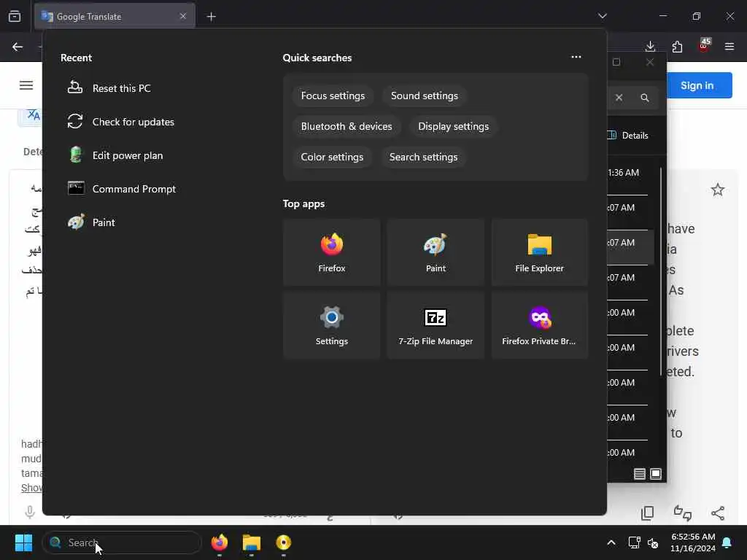Image resolution: width=747 pixels, height=560 pixels.
Task: Share the translation in Google Translate
Action: click(718, 513)
